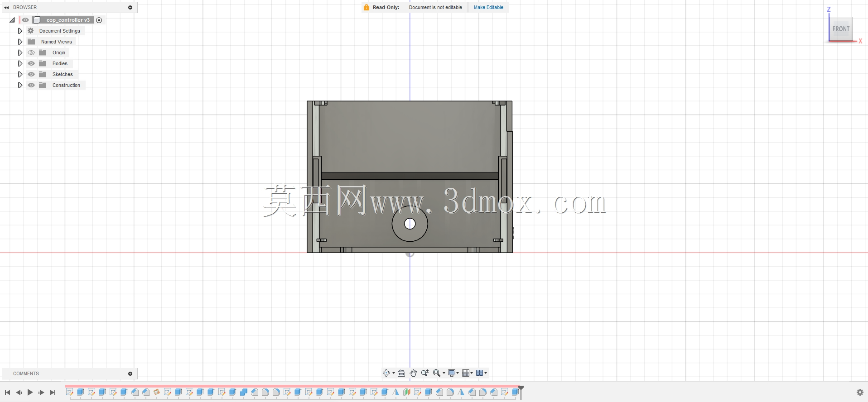Open Browser panel options button

[x=130, y=7]
